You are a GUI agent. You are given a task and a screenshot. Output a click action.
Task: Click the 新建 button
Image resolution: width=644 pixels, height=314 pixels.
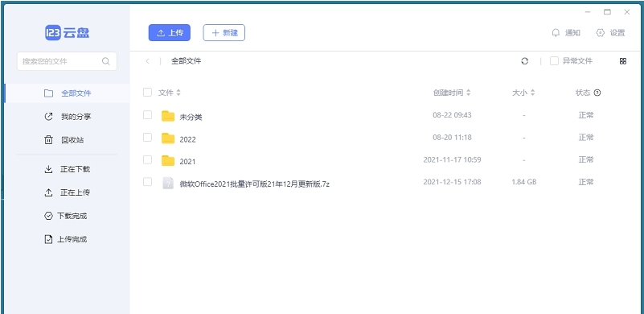point(224,33)
